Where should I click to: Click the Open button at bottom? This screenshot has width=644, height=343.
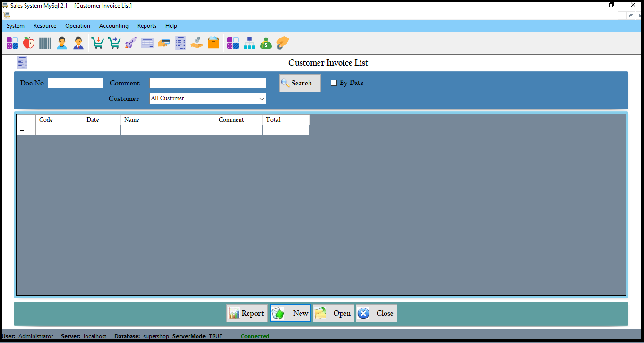(x=334, y=313)
